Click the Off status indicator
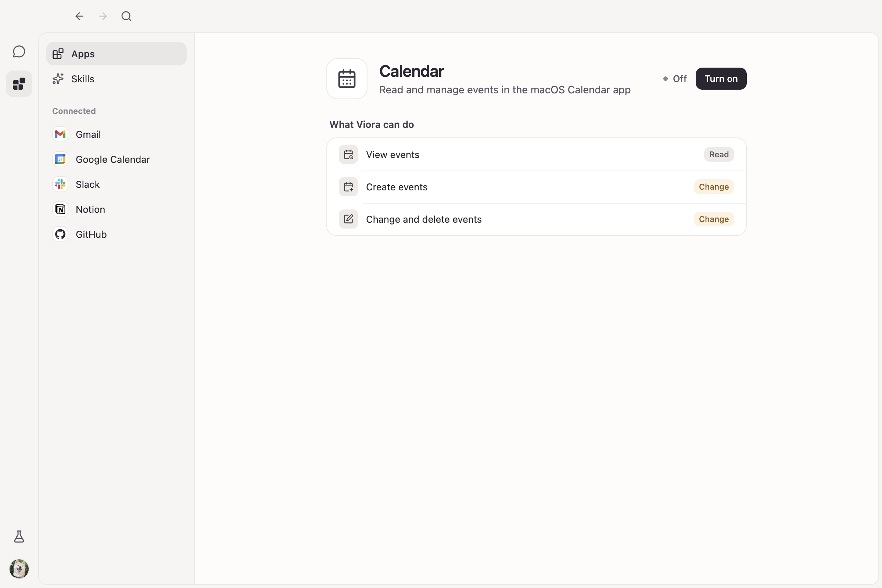Image resolution: width=882 pixels, height=588 pixels. [x=675, y=79]
